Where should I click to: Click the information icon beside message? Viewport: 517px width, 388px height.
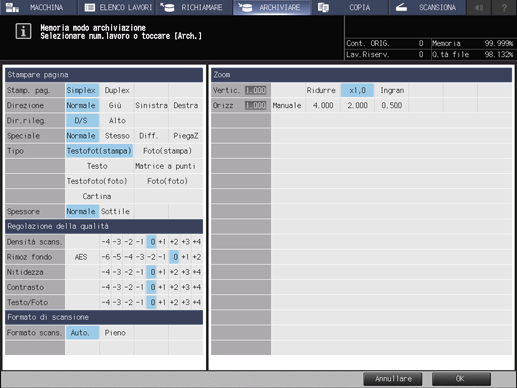click(x=23, y=32)
